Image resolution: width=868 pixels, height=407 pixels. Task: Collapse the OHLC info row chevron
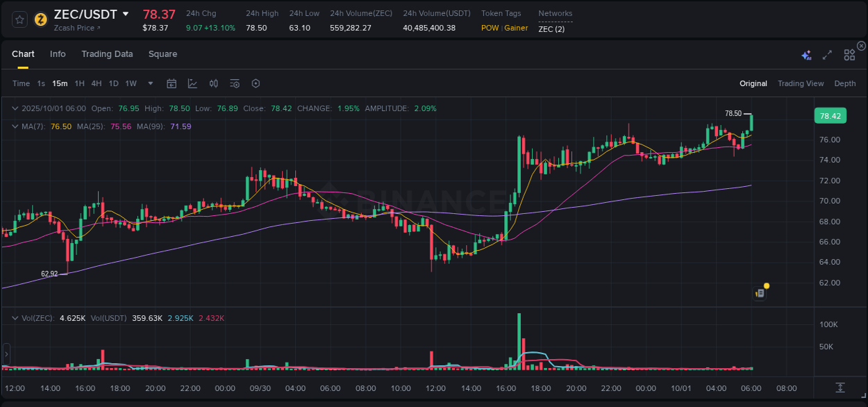[15, 108]
